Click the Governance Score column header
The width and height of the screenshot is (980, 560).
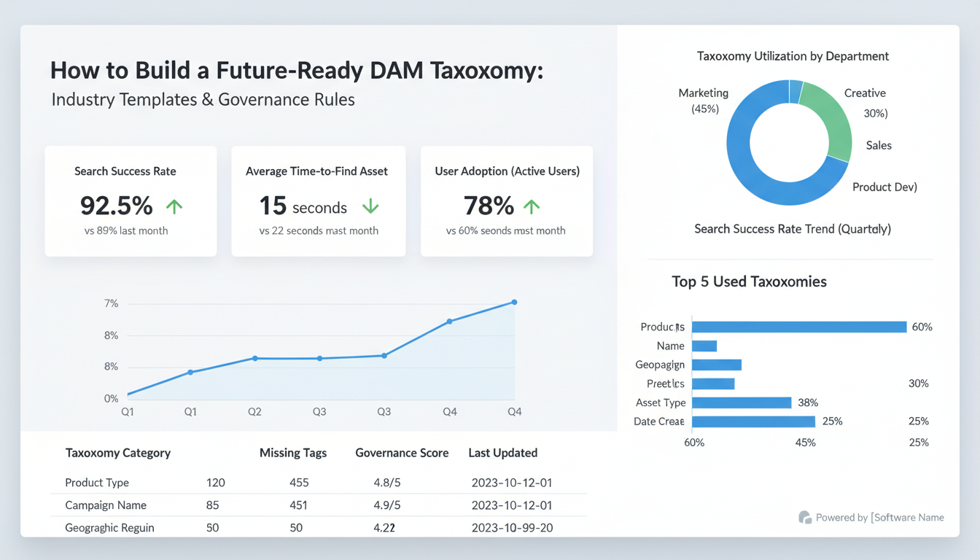click(402, 453)
